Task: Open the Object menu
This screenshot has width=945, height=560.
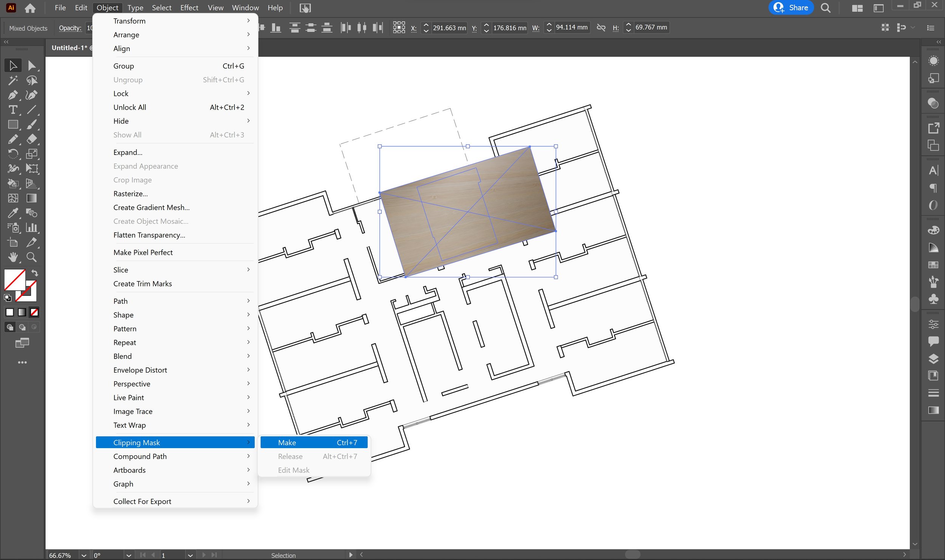Action: click(x=106, y=7)
